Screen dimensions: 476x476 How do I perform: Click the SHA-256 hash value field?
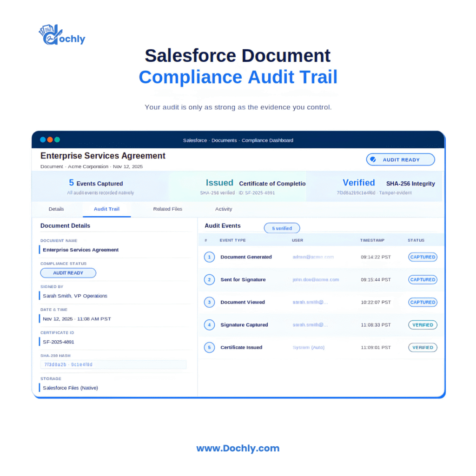tap(113, 364)
